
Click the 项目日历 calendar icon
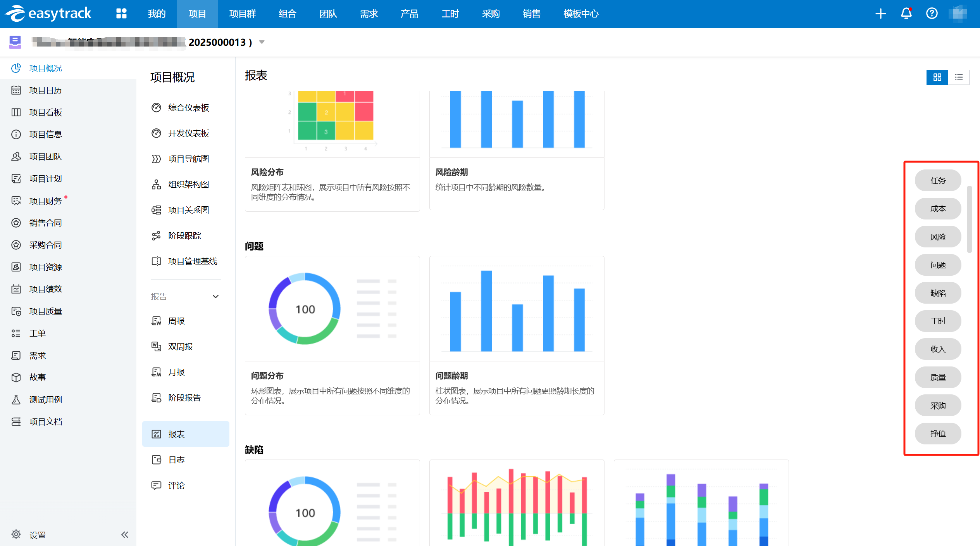click(16, 90)
